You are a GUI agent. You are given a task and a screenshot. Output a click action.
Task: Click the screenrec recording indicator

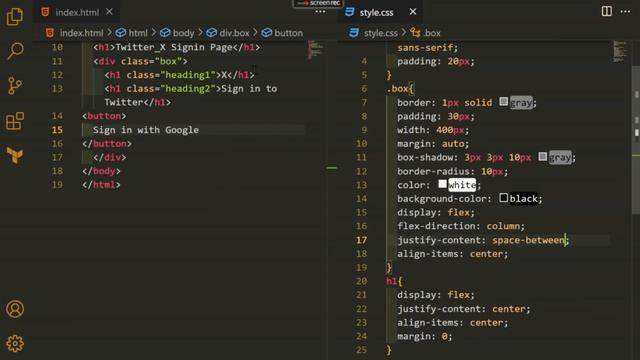pos(318,3)
